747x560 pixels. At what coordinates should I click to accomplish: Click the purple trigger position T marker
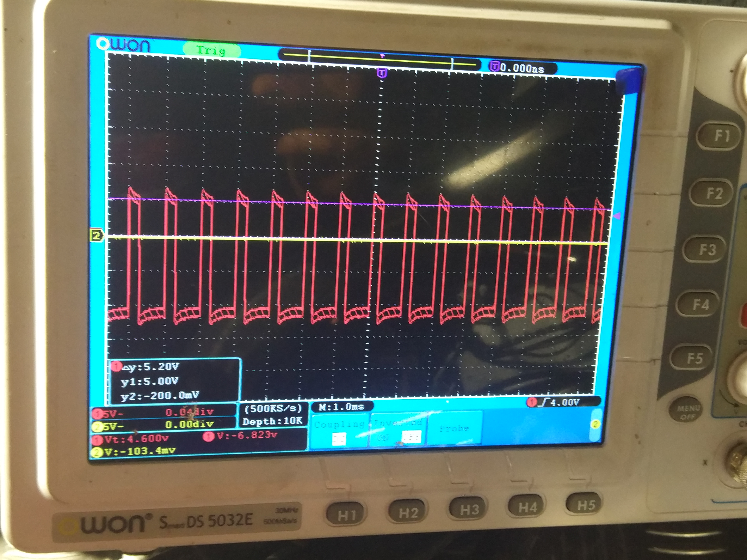click(x=382, y=73)
